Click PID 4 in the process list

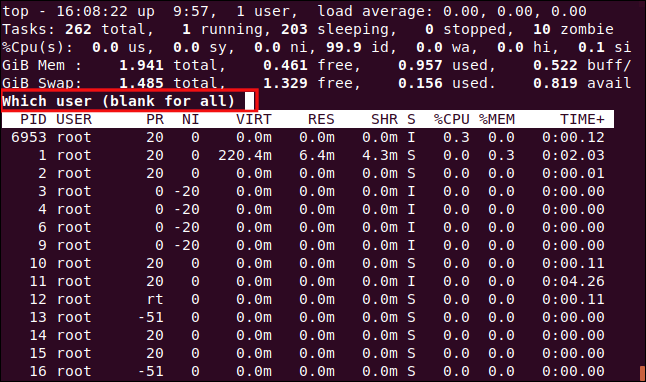42,209
